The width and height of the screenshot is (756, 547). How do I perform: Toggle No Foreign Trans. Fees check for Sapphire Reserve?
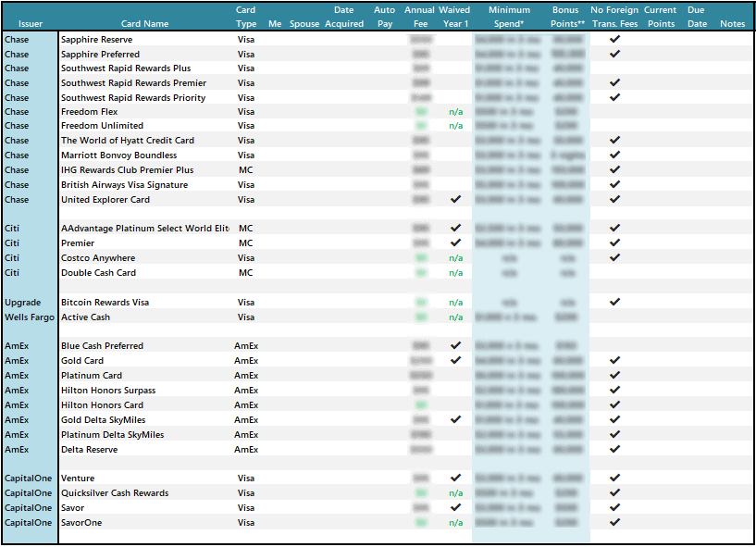(x=613, y=39)
